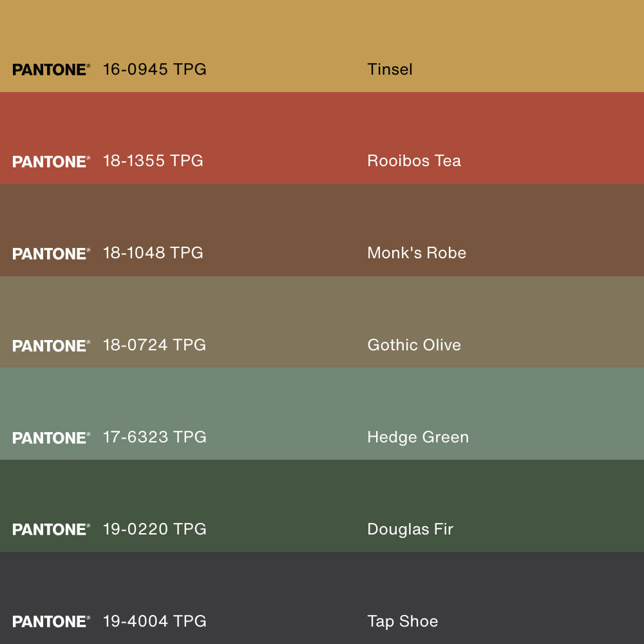The width and height of the screenshot is (644, 644).
Task: Click the color name Tap Shoe
Action: (x=402, y=621)
